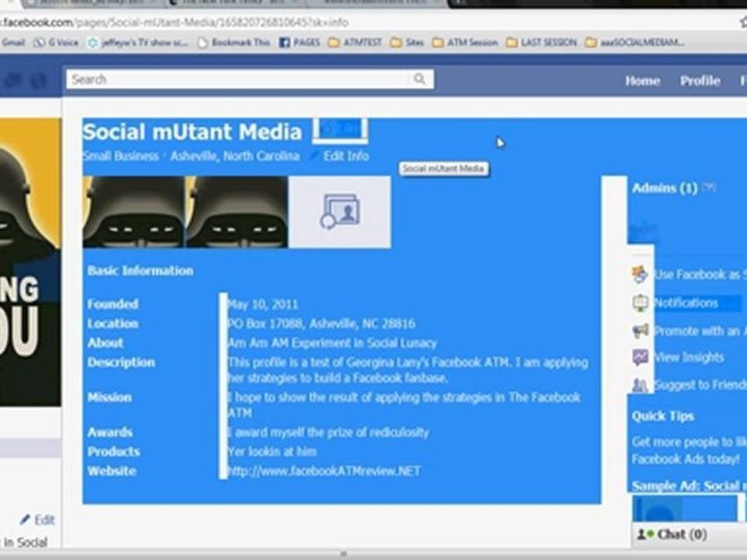747x560 pixels.
Task: Click inside the Facebook Search field
Action: (x=250, y=79)
